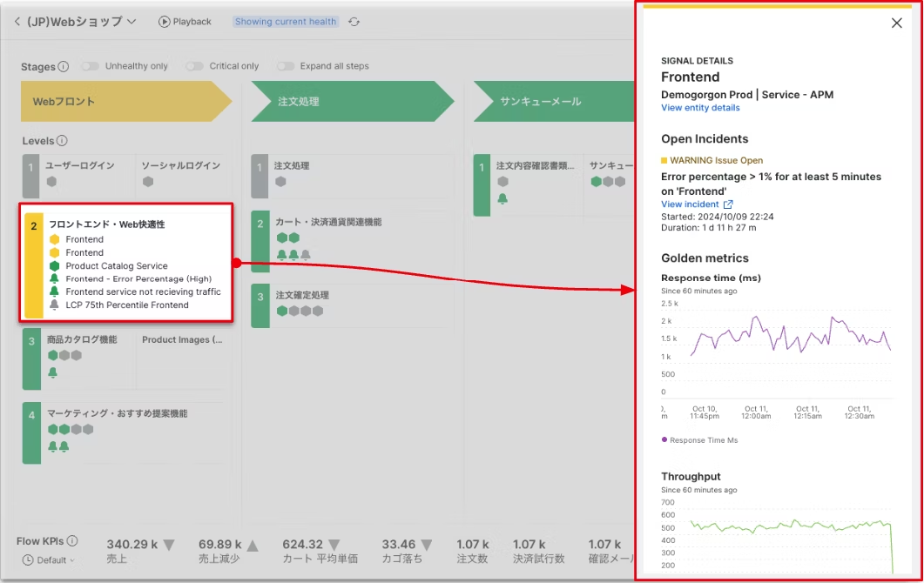Viewport: 924px width, 583px height.
Task: Click the gray bell under カート・決済通貨関連機能
Action: 306,254
